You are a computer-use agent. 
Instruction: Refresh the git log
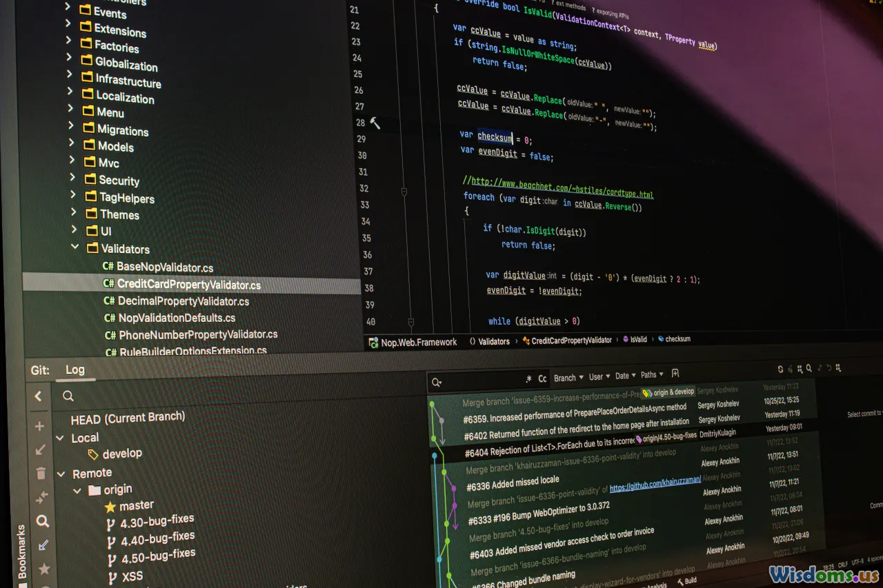tap(780, 369)
